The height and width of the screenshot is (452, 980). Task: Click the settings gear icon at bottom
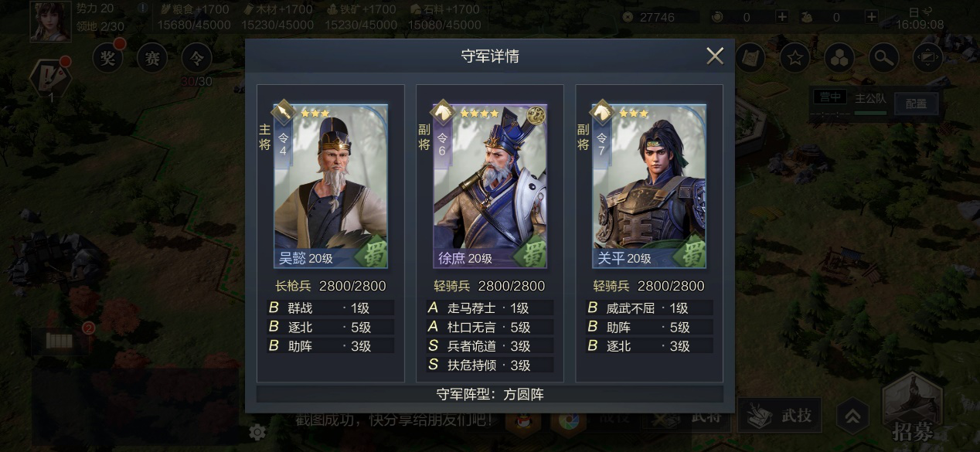257,432
